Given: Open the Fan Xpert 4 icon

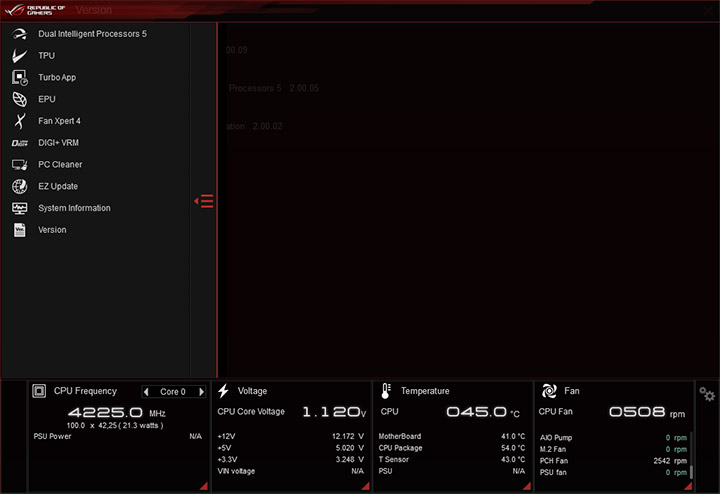Looking at the screenshot, I should point(19,121).
